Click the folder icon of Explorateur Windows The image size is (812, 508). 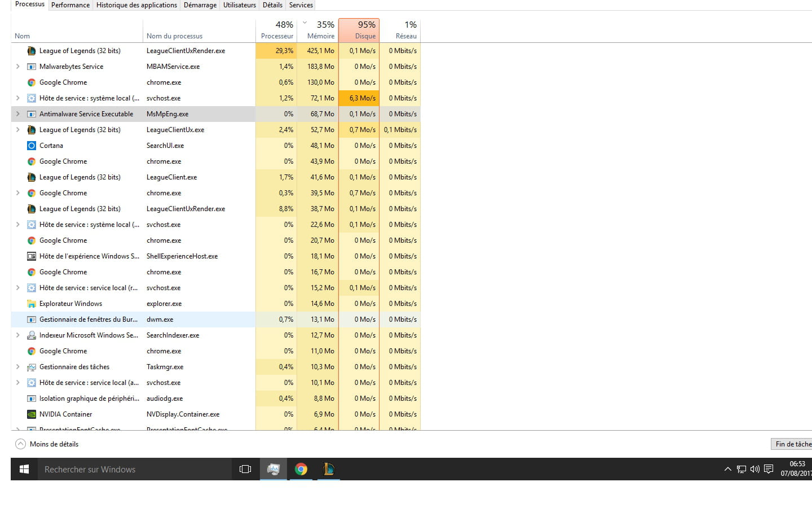[x=32, y=304]
